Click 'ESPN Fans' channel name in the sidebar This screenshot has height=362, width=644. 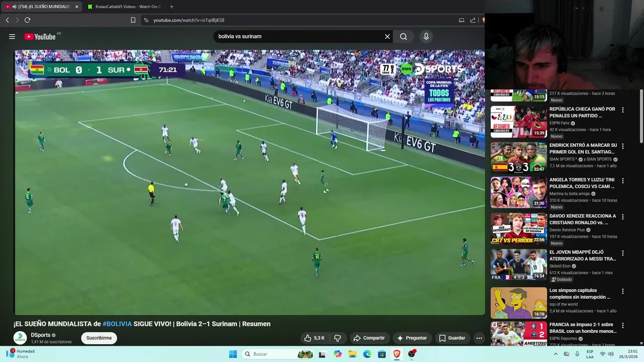tap(559, 123)
